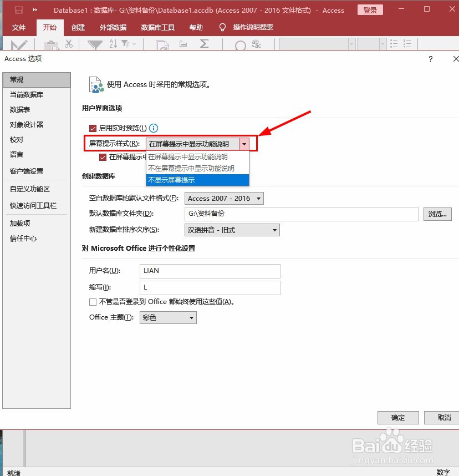459x476 pixels.
Task: Click the Filter funnel icon
Action: [x=95, y=45]
